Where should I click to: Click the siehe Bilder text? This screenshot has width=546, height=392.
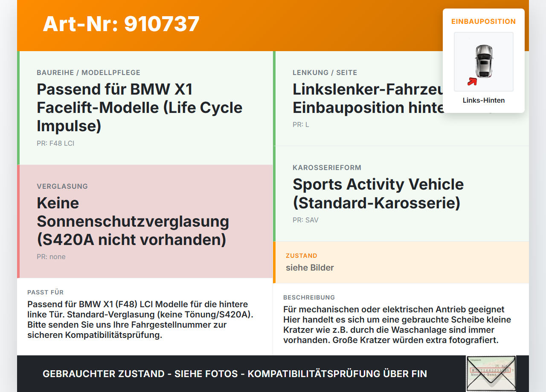[310, 268]
